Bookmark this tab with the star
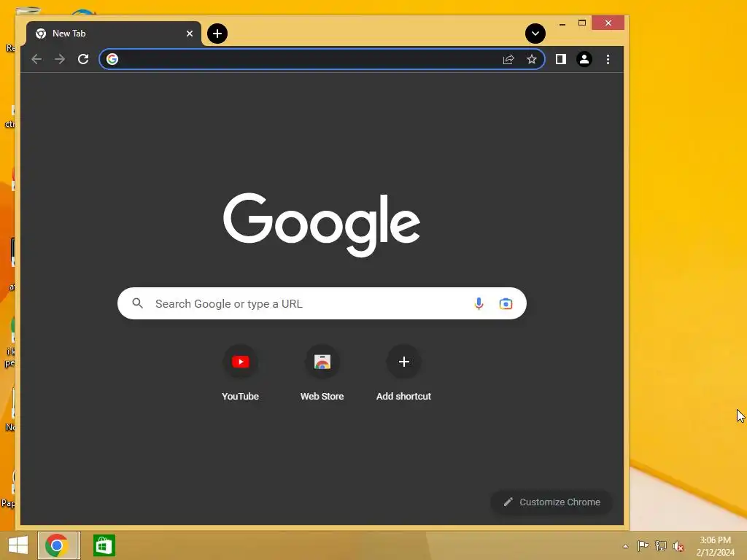This screenshot has width=747, height=560. [532, 59]
